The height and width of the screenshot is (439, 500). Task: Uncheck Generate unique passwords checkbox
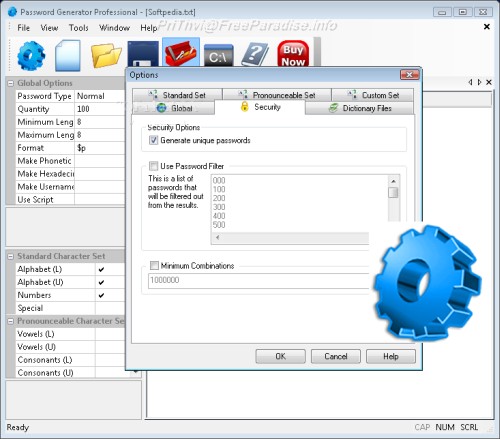click(153, 140)
